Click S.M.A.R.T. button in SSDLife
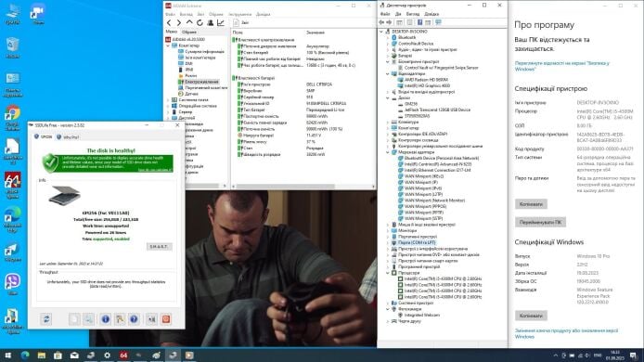 click(x=159, y=247)
